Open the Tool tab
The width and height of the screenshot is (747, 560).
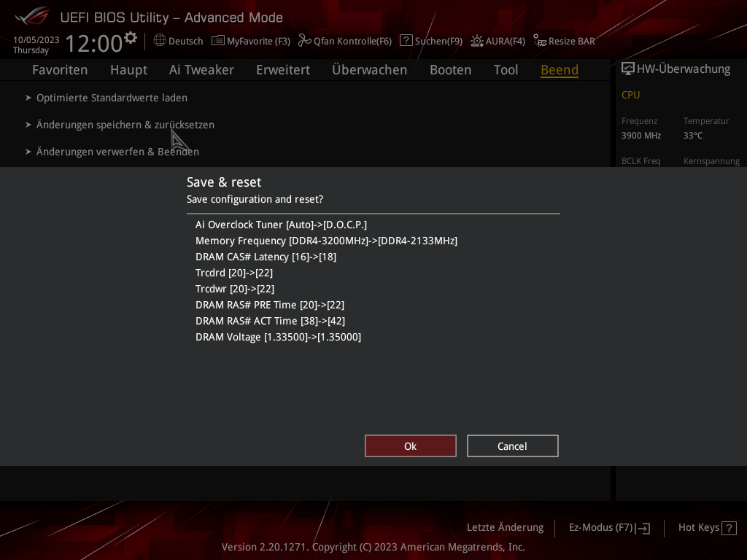[x=506, y=70]
